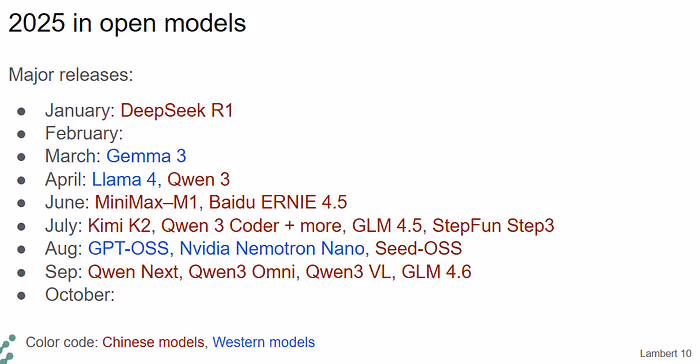Select GPT-OSS in Aug line
700x364 pixels.
[x=128, y=248]
